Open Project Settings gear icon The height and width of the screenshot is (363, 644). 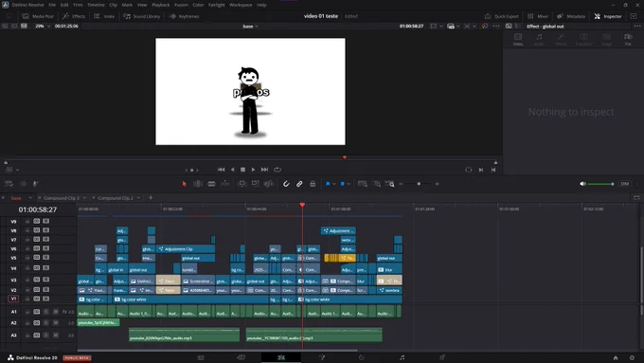coord(632,357)
